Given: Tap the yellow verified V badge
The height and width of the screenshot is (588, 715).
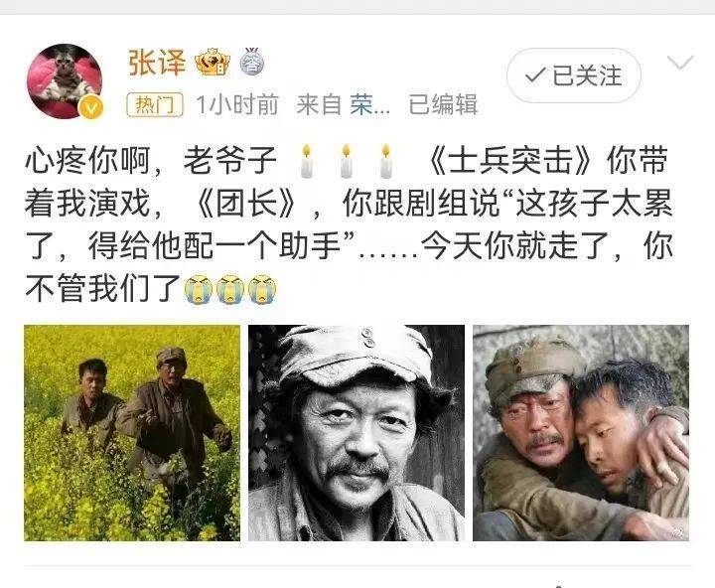Looking at the screenshot, I should click(x=90, y=108).
